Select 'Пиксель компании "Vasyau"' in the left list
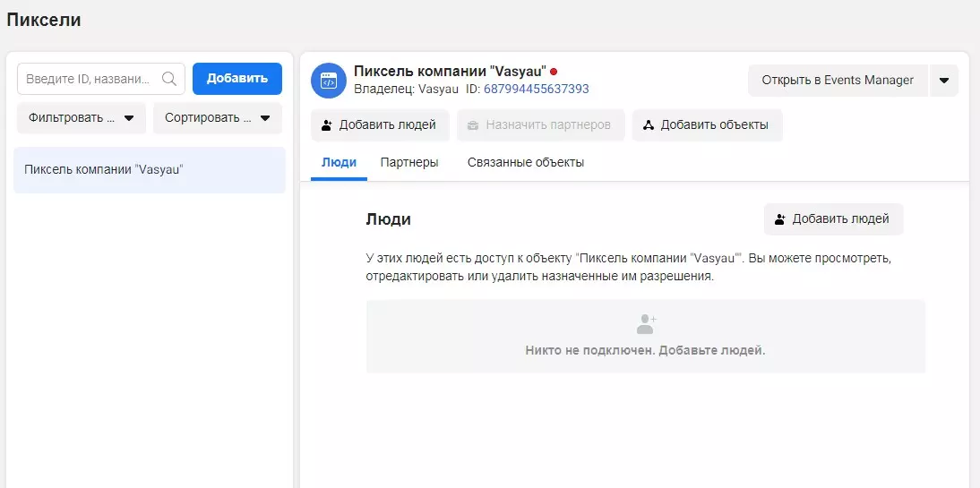 150,170
